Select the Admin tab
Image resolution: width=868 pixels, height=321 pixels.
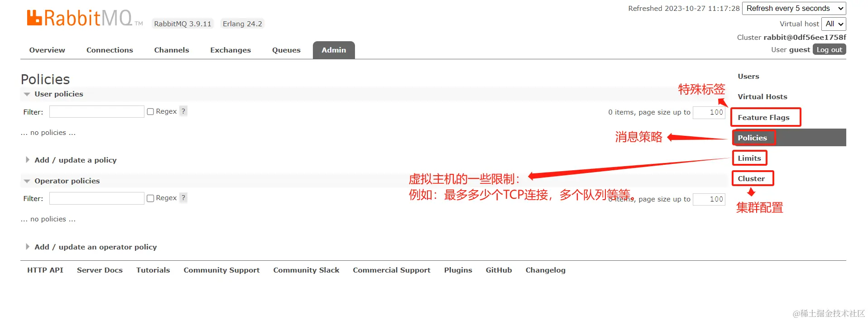click(334, 50)
